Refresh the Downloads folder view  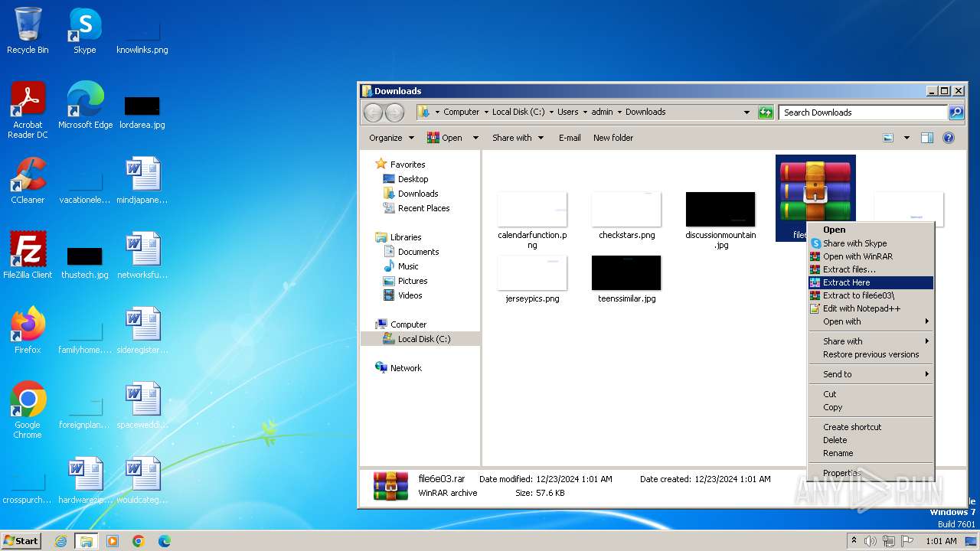point(766,112)
